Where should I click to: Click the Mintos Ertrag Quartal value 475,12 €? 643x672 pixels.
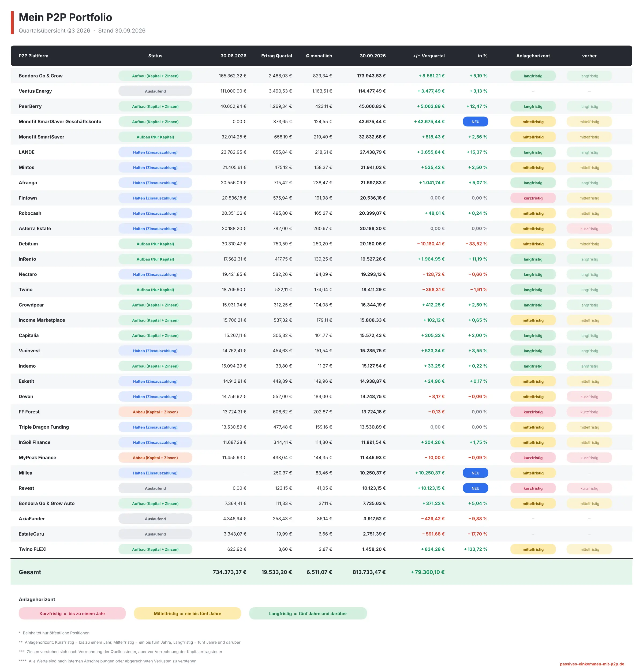(x=283, y=167)
